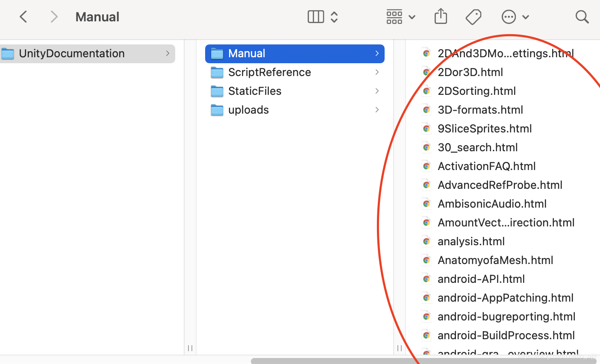Click the 2Dor3D.html Chrome icon

click(x=426, y=72)
